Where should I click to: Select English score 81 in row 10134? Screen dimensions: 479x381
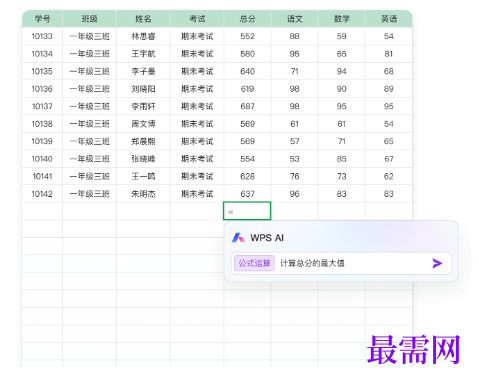pos(389,54)
